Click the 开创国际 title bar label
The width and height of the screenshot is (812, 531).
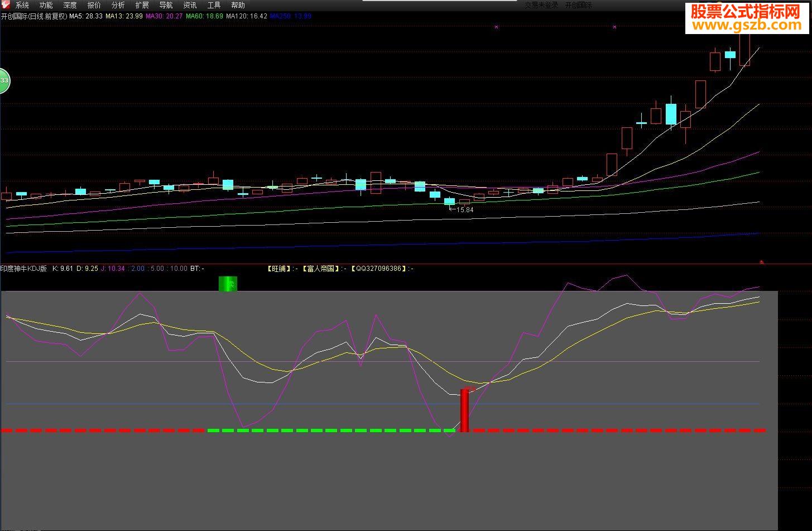pyautogui.click(x=579, y=5)
